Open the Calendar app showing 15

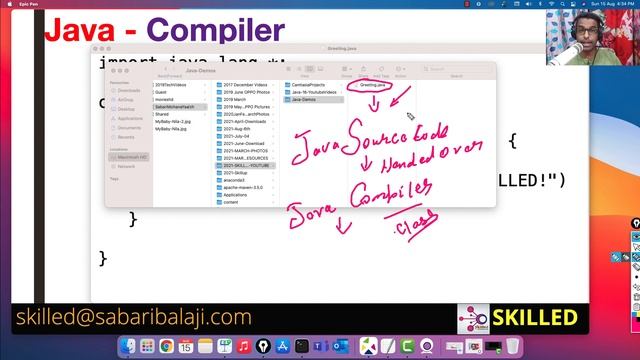pyautogui.click(x=186, y=346)
